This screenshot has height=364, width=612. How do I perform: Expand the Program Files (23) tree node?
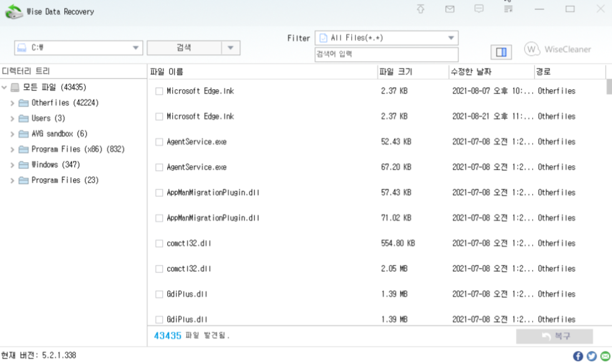12,180
